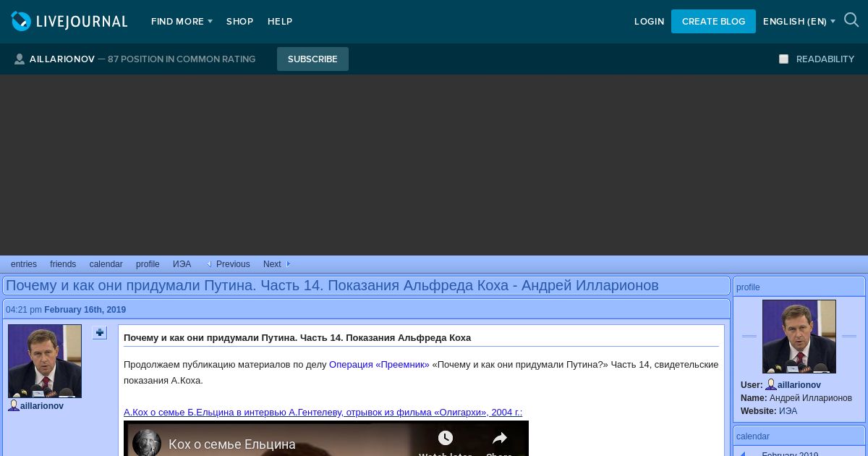Viewport: 868px width, 456px height.
Task: Open the English (EN) language dropdown
Action: [x=799, y=22]
